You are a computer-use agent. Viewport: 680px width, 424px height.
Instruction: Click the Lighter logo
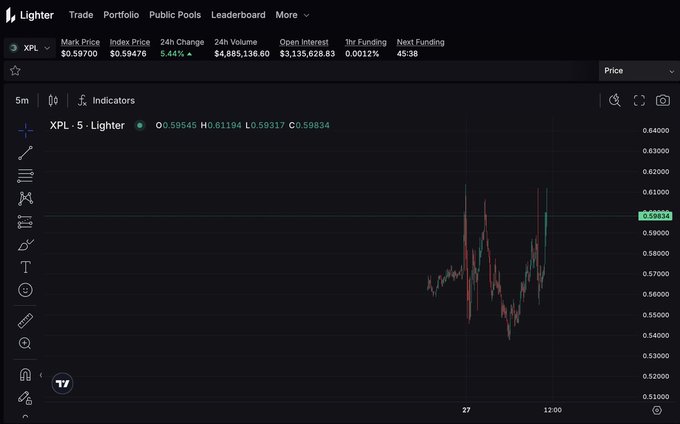29,15
